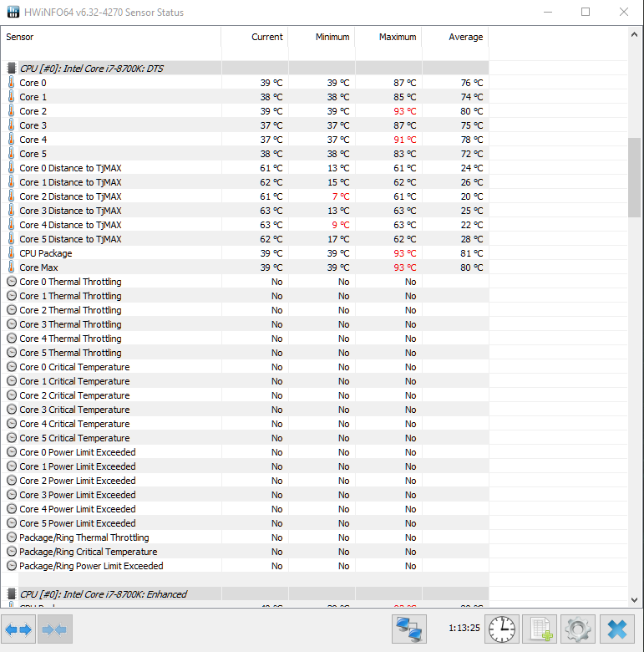The height and width of the screenshot is (652, 644).
Task: Select Core 1 Distance to TjMAX row
Action: point(245,182)
